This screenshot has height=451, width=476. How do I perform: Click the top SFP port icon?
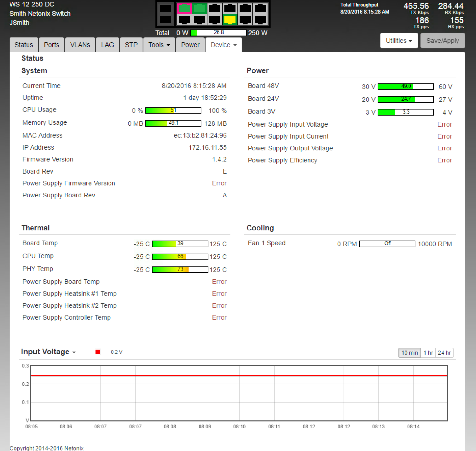pos(165,9)
